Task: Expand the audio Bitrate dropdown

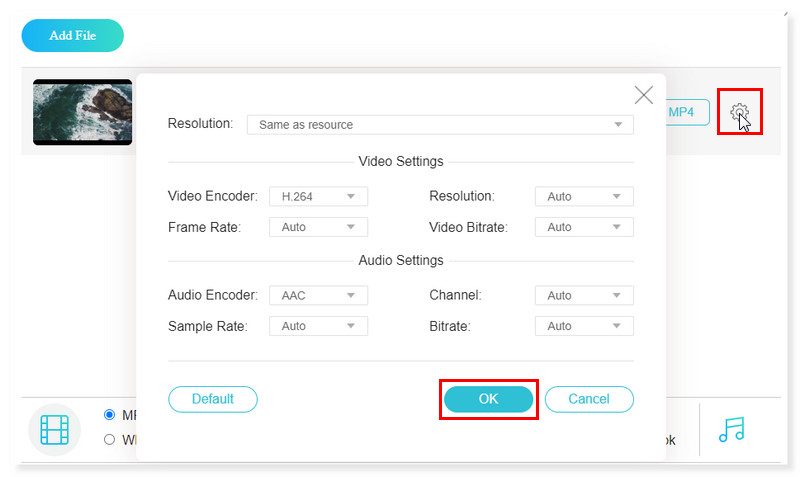Action: point(584,326)
